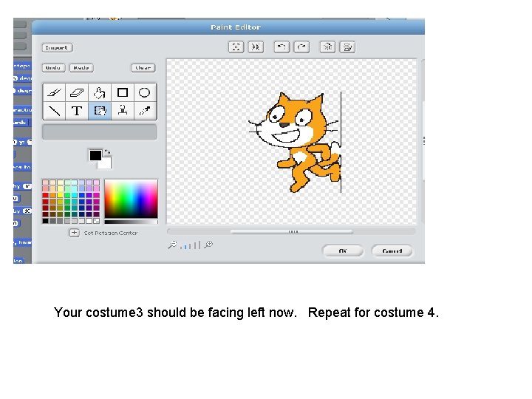The image size is (532, 399).
Task: Click the grayscale gradient strip
Action: (131, 222)
